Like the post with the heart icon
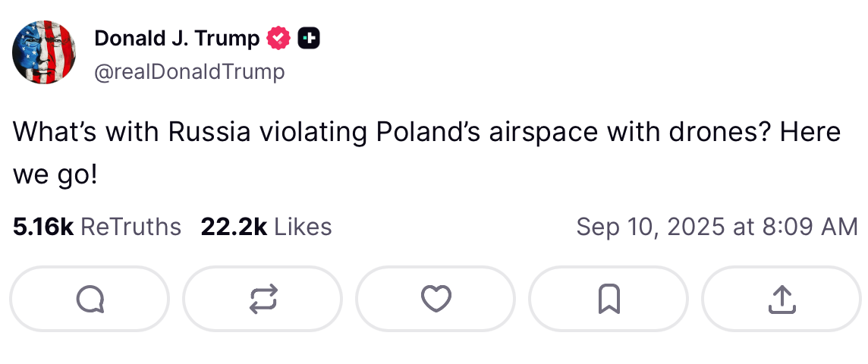868x364 pixels. tap(436, 299)
